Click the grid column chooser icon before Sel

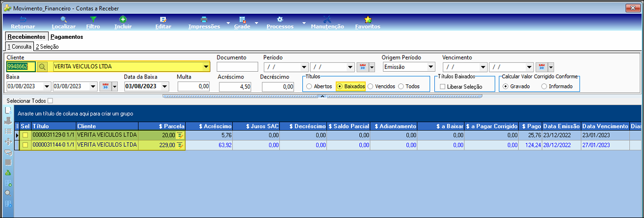click(18, 126)
